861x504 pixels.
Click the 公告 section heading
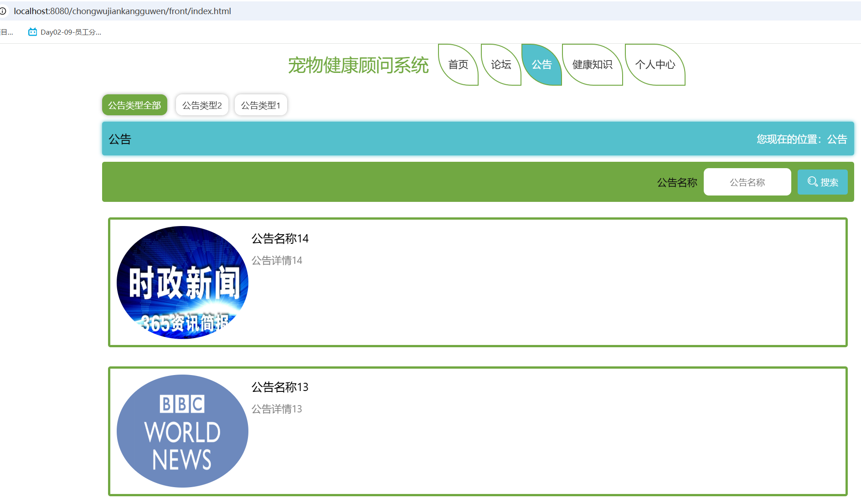pos(120,139)
